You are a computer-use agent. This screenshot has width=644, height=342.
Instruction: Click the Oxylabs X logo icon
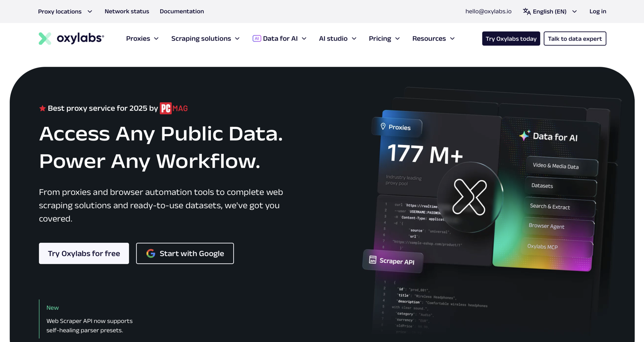(45, 38)
